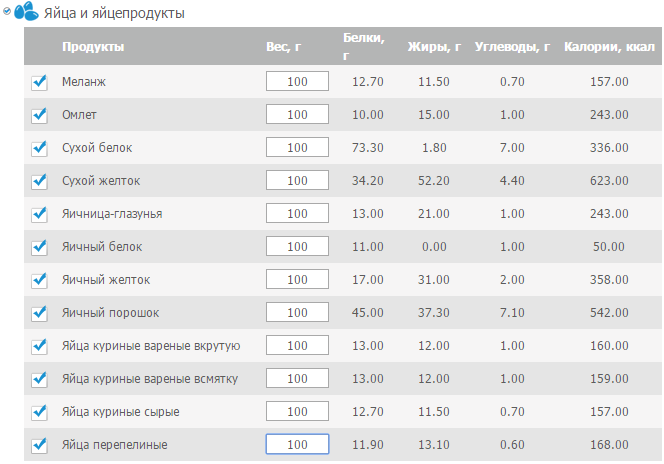
Task: Focus the weight field for Яйца куриные сырые
Action: 297,411
